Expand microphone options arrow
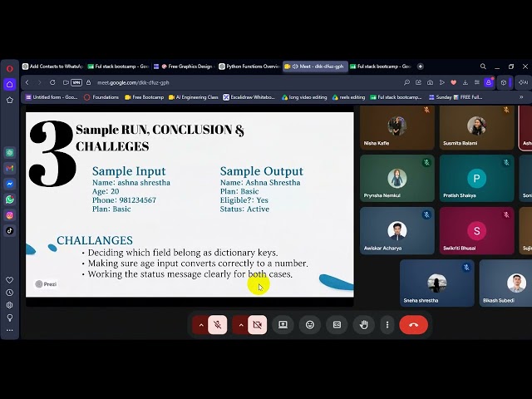 [x=201, y=325]
